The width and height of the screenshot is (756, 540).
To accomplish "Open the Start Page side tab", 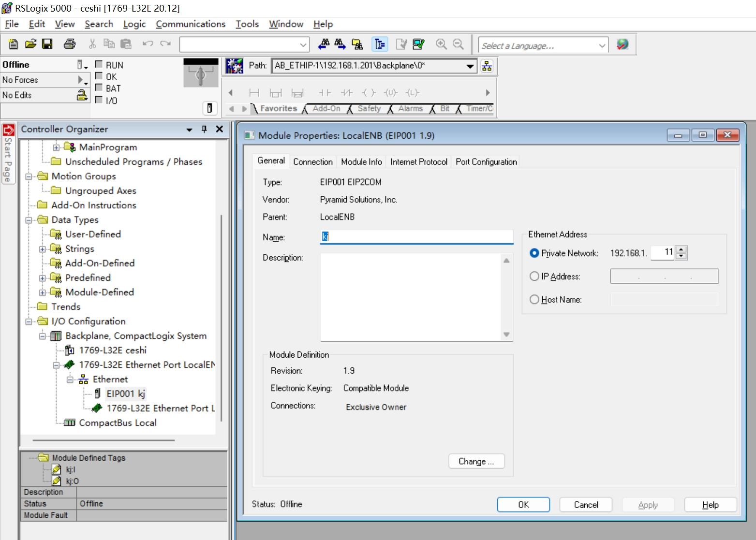I will (x=8, y=154).
